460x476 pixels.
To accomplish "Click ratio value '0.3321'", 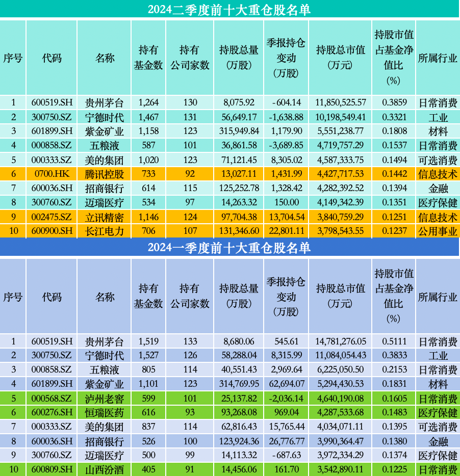I will (394, 117).
